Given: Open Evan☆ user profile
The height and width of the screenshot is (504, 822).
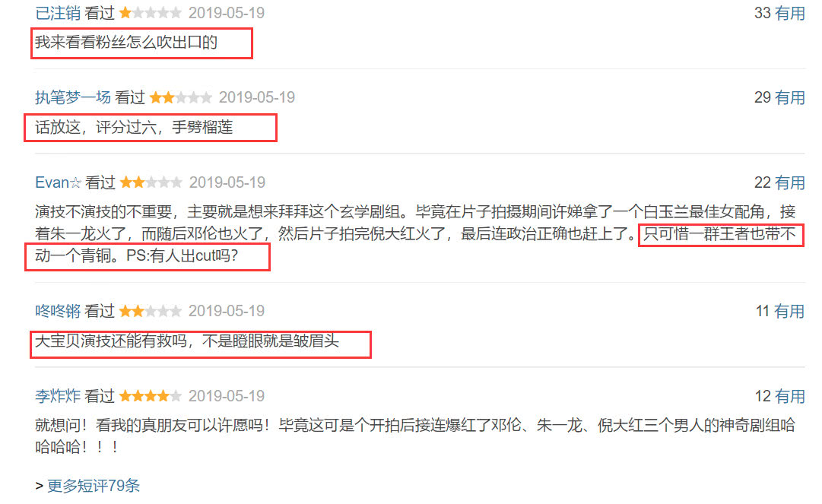Looking at the screenshot, I should click(x=59, y=182).
